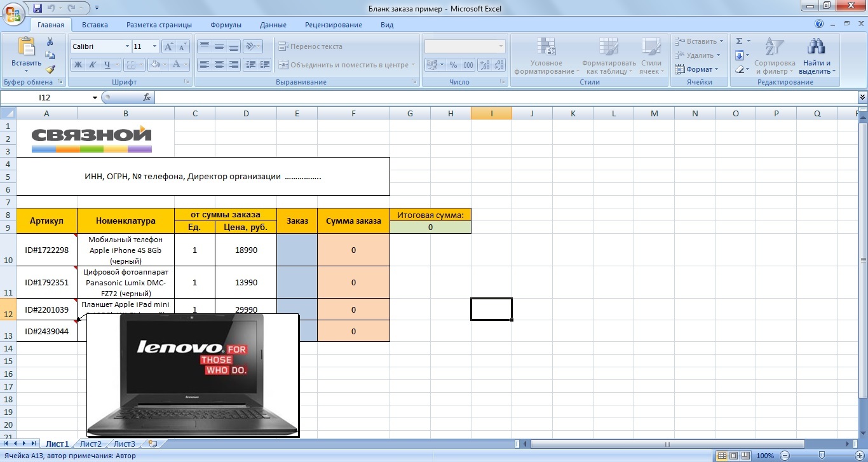Switch to the Формулы ribbon tab
Screen dimensions: 868x462
(226, 25)
